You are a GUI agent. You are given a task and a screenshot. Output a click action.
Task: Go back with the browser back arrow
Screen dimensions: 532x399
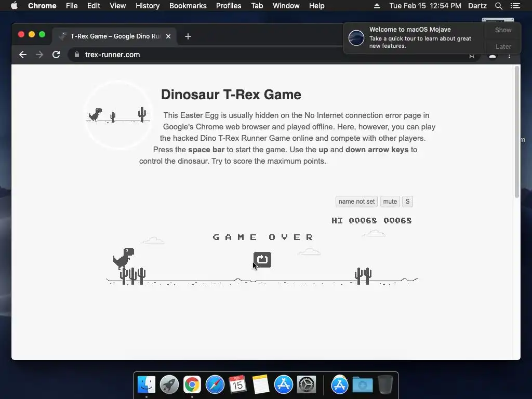[x=23, y=55]
